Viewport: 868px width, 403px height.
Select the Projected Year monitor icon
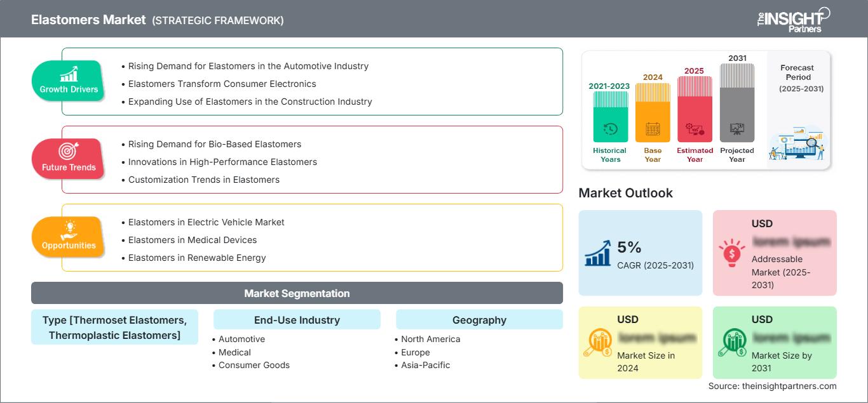coord(737,129)
